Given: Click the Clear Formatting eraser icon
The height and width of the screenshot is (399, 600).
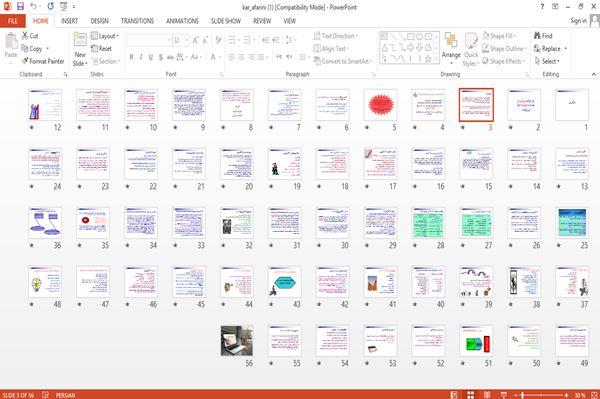Looking at the screenshot, I should (x=218, y=40).
